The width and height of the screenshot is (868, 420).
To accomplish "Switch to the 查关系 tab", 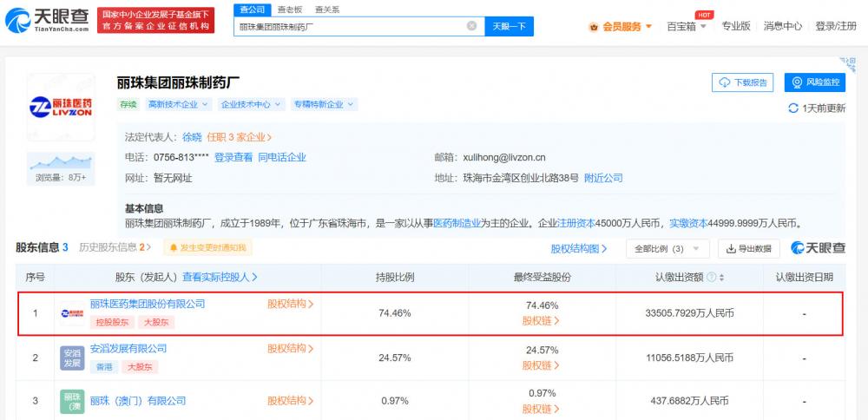I will click(328, 10).
